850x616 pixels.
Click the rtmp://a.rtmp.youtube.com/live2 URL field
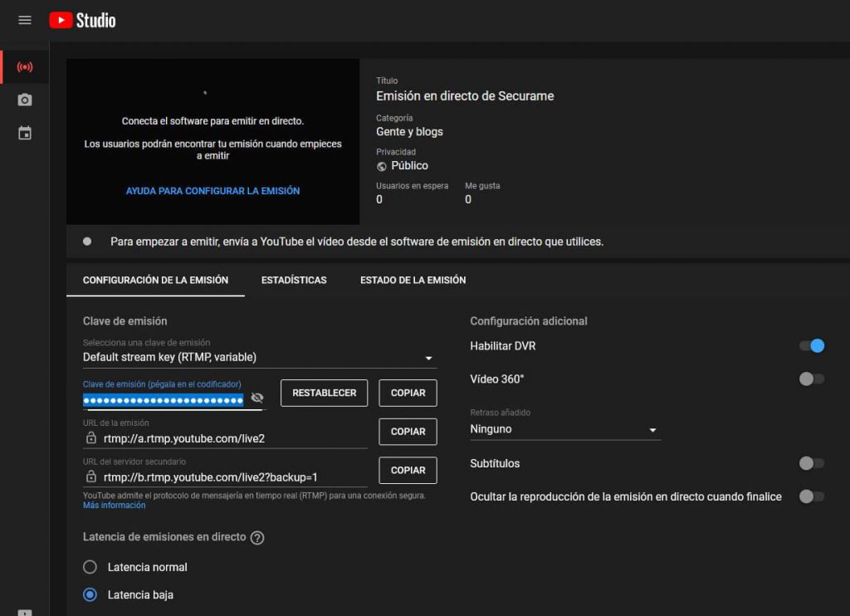225,438
